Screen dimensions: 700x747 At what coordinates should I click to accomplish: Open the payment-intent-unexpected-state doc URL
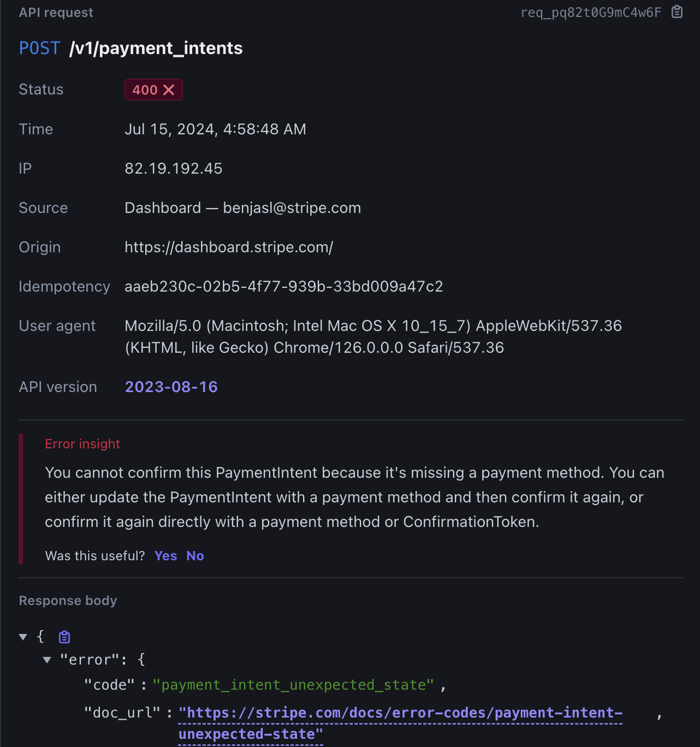coord(400,724)
